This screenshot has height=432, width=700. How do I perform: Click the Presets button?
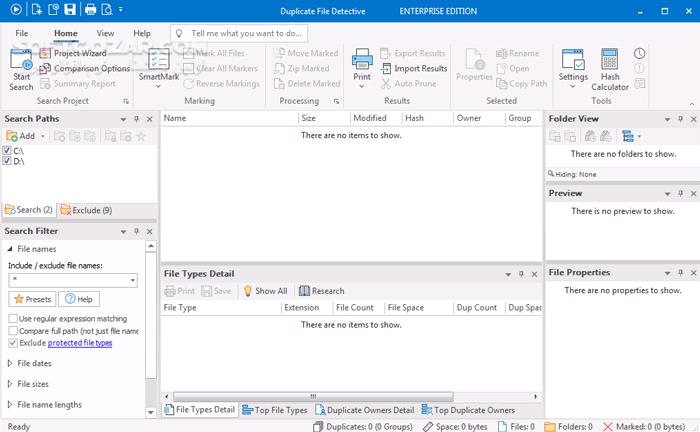(x=32, y=299)
